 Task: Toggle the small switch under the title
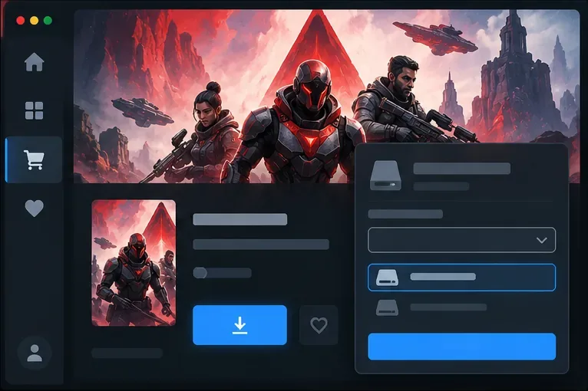click(222, 273)
